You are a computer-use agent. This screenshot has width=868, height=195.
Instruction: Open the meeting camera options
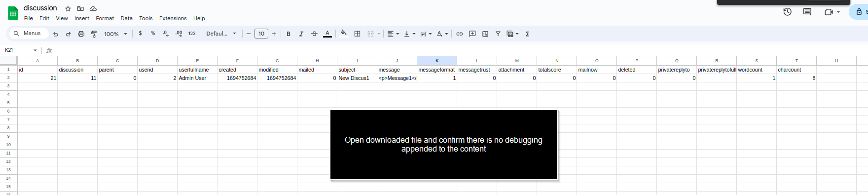832,12
